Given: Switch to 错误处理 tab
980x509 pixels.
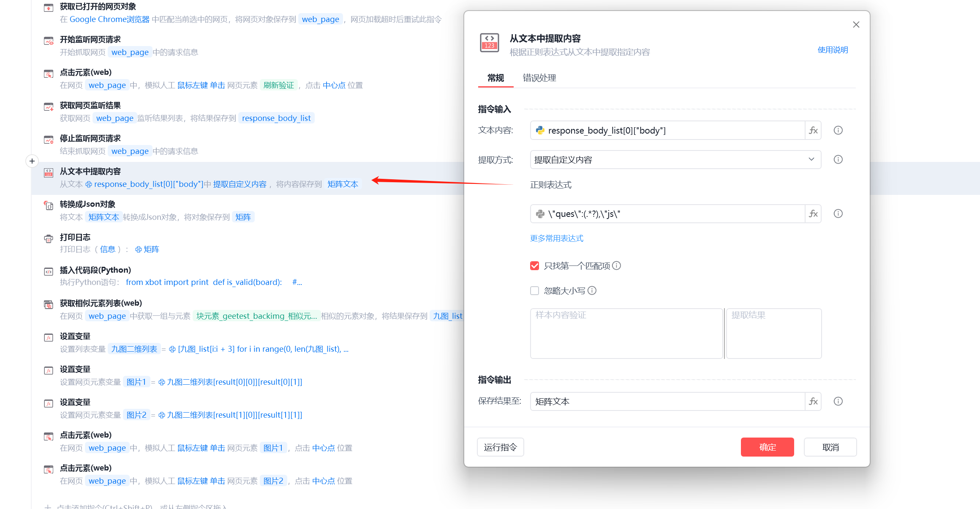Looking at the screenshot, I should (x=539, y=78).
